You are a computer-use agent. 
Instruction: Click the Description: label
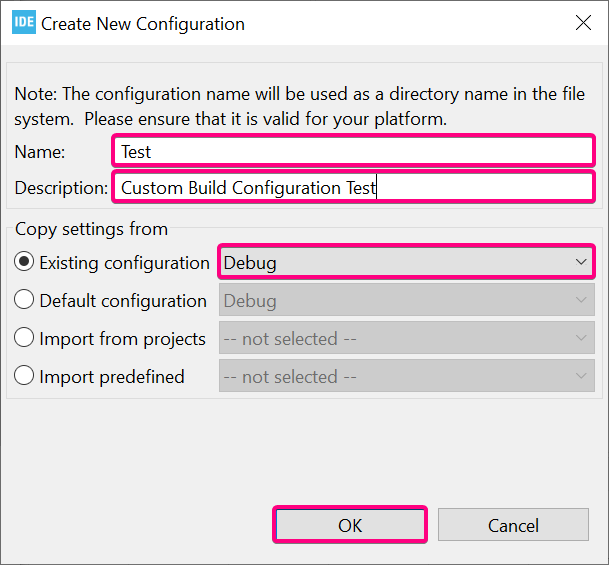tap(61, 187)
